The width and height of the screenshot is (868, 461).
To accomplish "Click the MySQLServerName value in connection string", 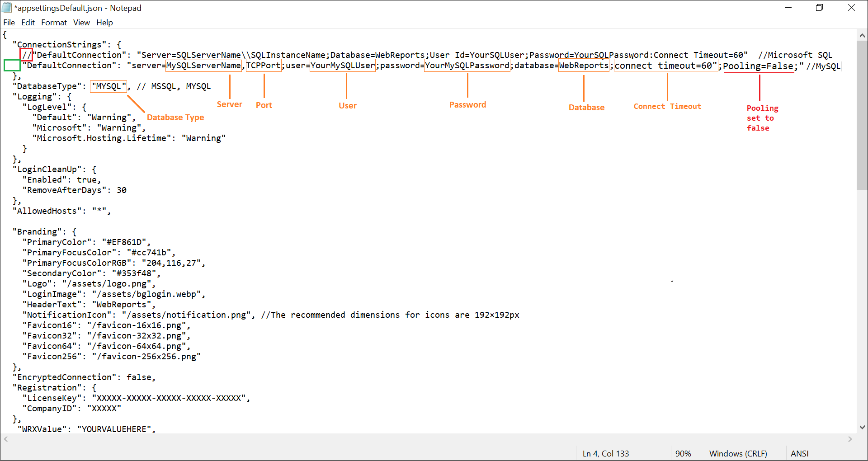I will coord(204,66).
